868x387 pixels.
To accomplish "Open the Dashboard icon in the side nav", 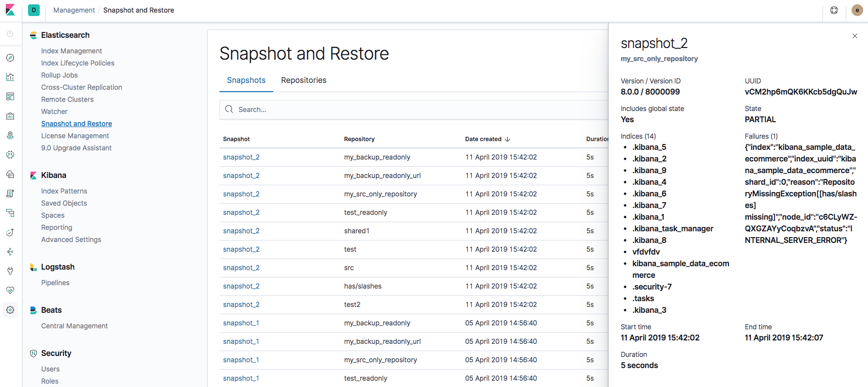I will tap(10, 97).
